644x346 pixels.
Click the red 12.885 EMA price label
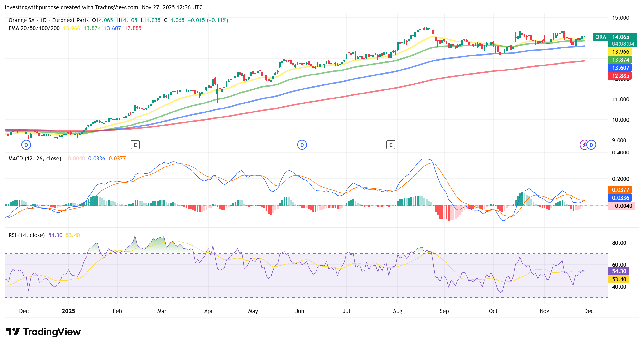pos(620,76)
